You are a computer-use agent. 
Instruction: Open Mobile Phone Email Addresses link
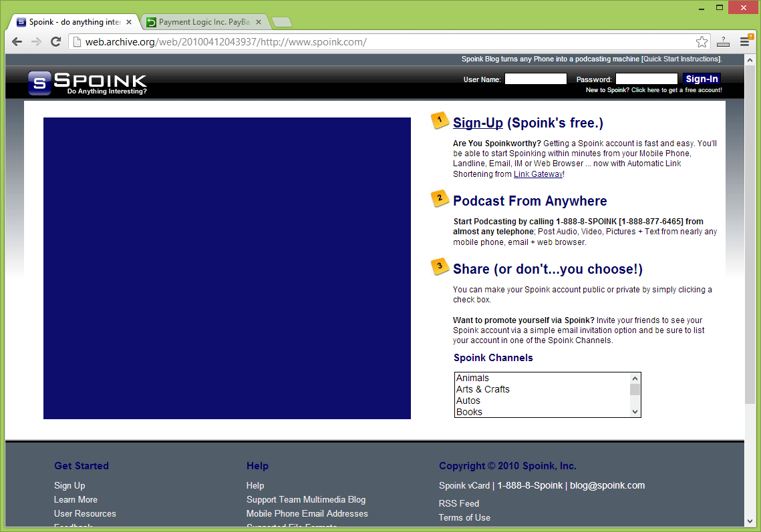pos(307,513)
